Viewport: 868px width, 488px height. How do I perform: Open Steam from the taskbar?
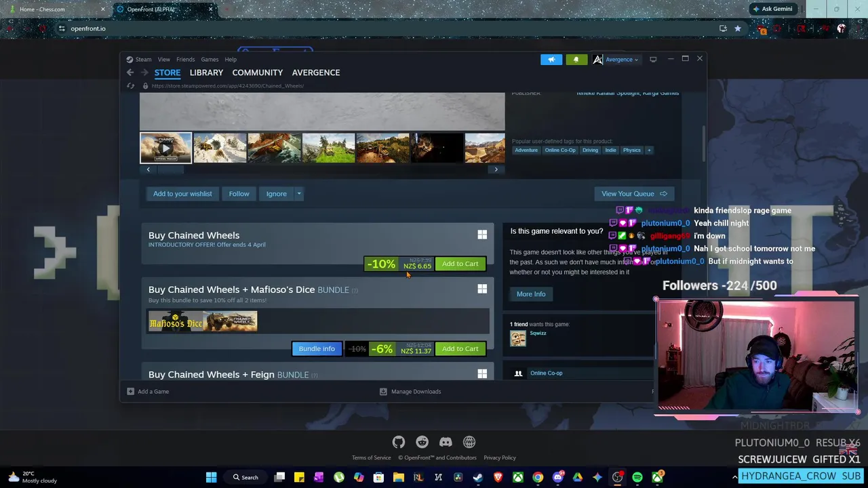(478, 478)
